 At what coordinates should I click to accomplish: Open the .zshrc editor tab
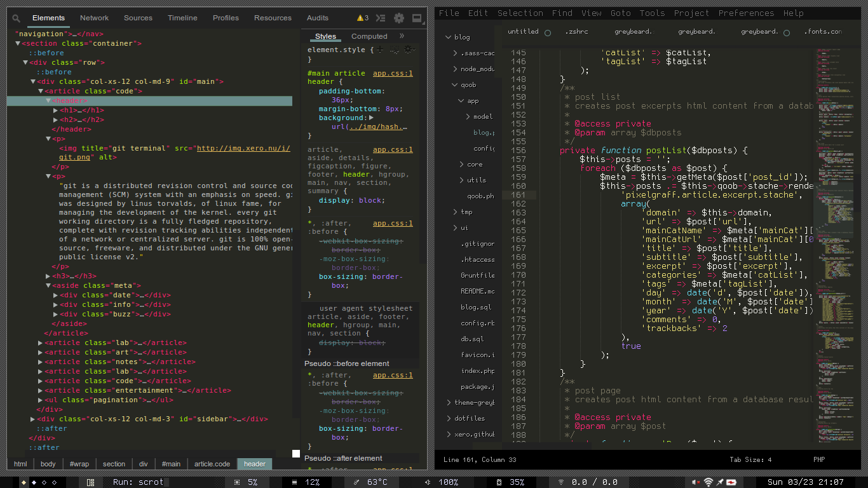(576, 32)
